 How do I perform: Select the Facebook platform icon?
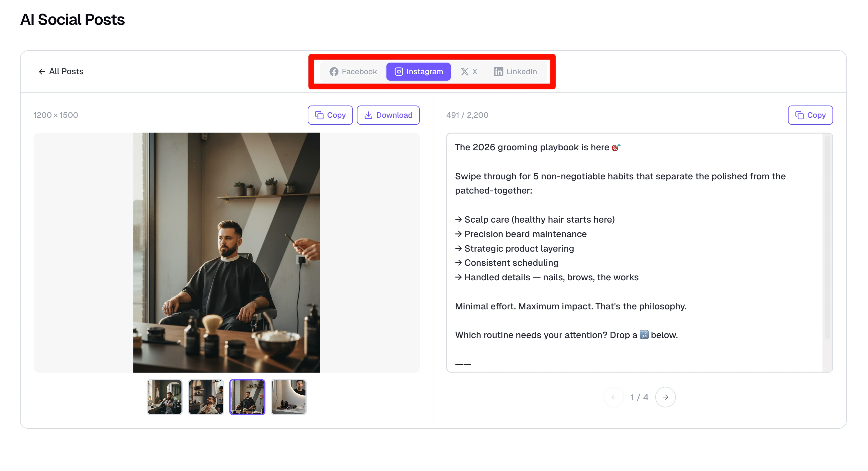click(335, 71)
